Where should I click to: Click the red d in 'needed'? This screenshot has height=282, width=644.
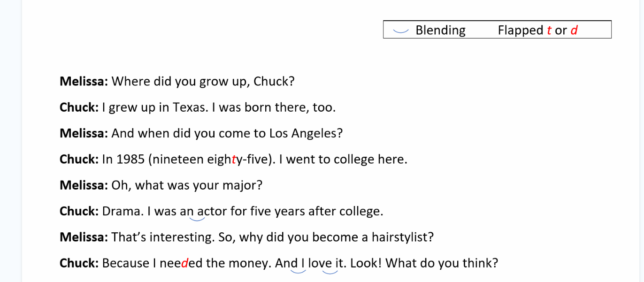click(184, 263)
